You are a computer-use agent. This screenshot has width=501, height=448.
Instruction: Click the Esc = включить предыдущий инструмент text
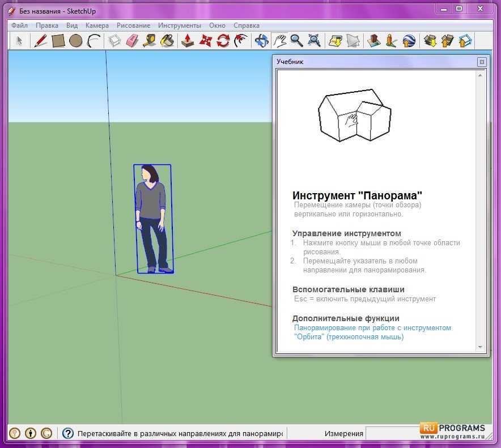tap(365, 299)
